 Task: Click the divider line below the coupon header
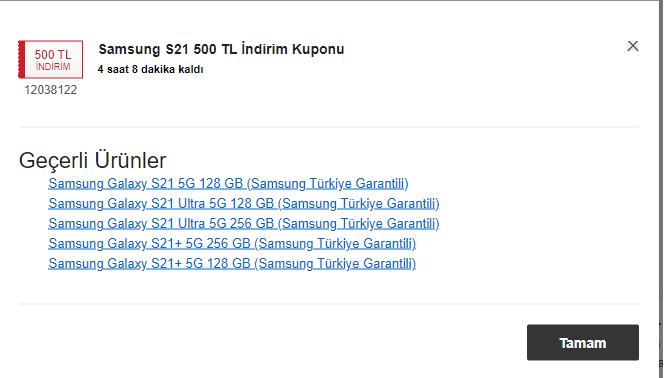(329, 127)
